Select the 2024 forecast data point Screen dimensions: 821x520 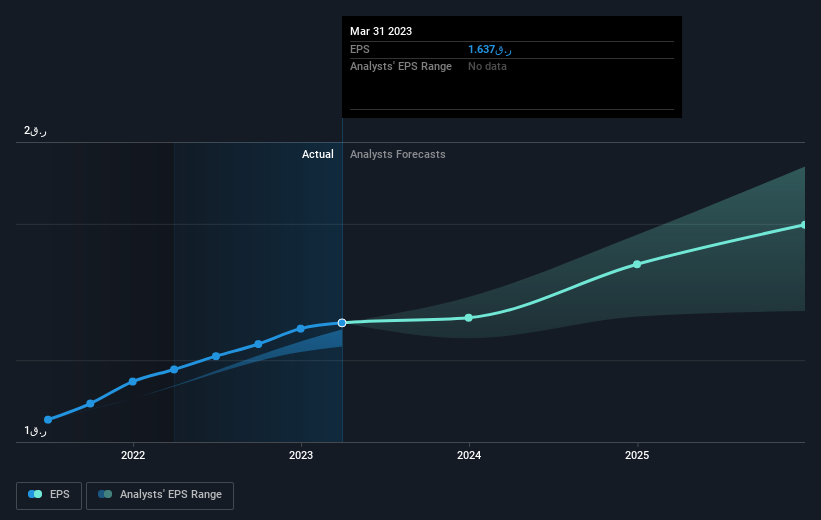[x=469, y=318]
